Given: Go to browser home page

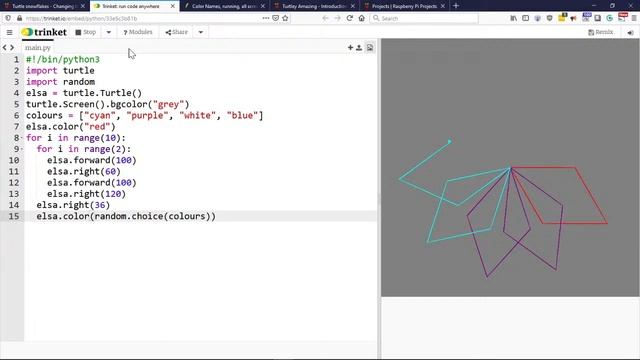Looking at the screenshot, I should tap(362, 18).
